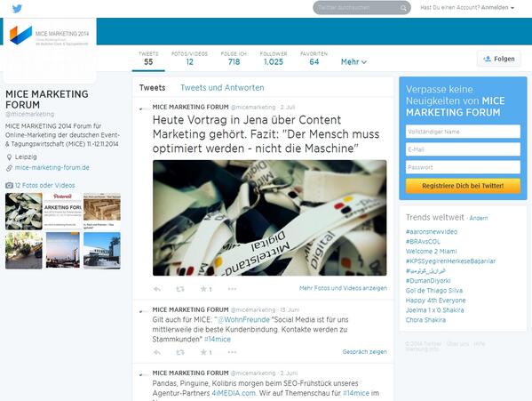The image size is (532, 401).
Task: Open more options on Jena tweet
Action: tap(232, 289)
